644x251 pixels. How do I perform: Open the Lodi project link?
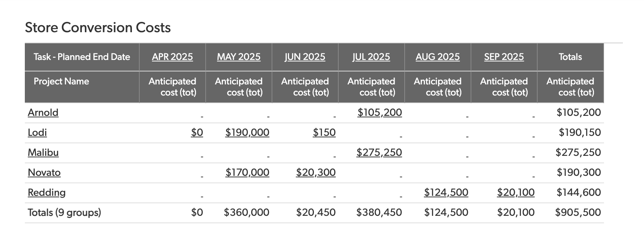[37, 133]
